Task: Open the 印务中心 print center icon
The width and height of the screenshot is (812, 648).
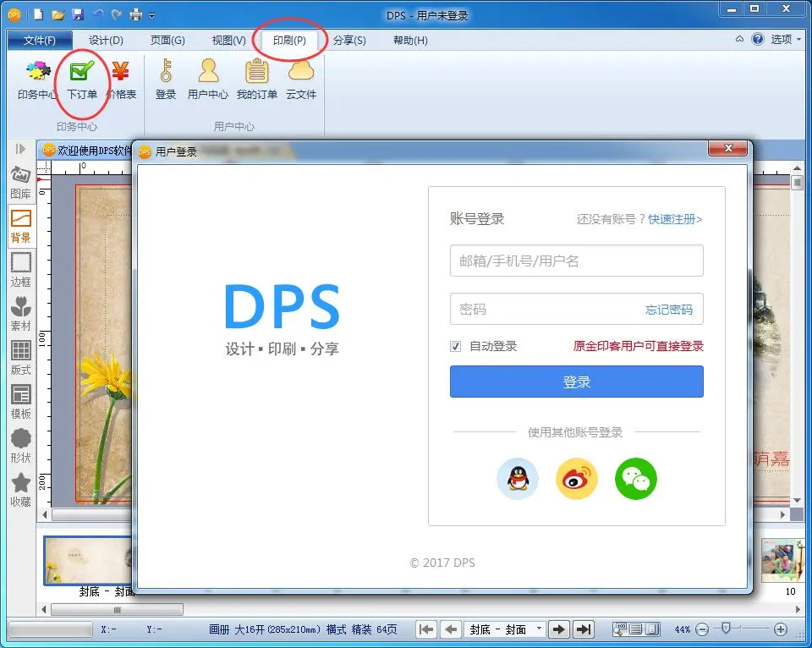Action: (38, 80)
